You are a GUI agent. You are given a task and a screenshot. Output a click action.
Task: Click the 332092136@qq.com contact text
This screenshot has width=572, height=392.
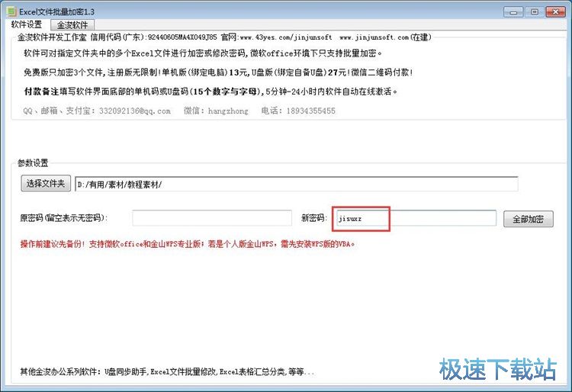pos(134,111)
